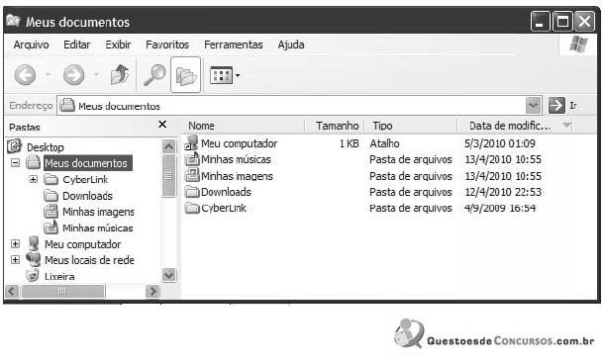
Task: Select Desktop in folder tree
Action: [x=45, y=147]
